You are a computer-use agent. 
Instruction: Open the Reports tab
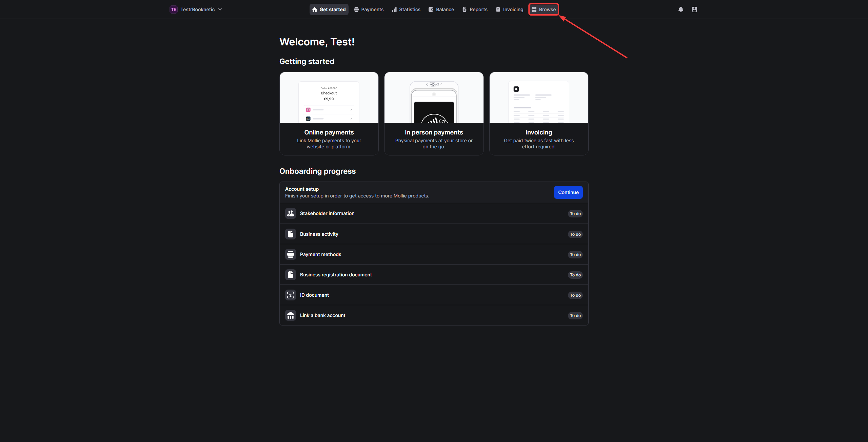475,9
